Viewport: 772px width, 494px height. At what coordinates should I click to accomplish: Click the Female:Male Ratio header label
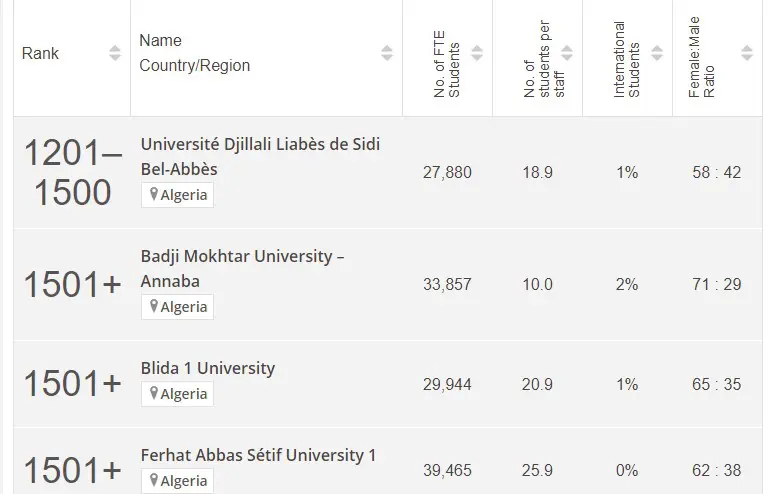click(702, 60)
